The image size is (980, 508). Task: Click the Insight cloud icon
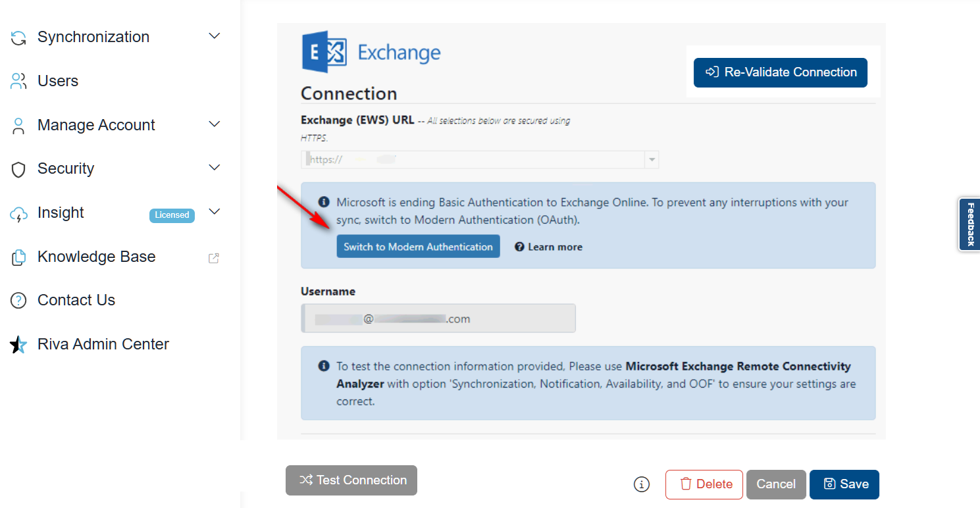18,212
